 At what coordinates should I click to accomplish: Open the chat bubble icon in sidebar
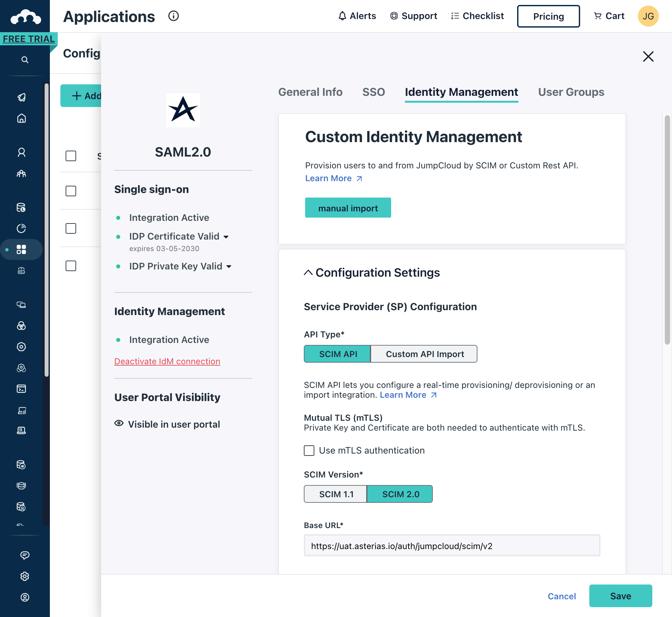tap(25, 555)
